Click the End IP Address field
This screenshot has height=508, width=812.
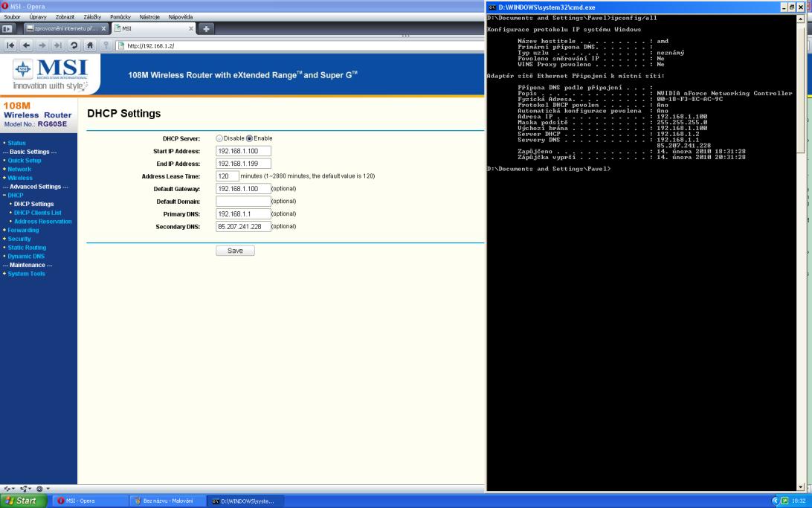pyautogui.click(x=243, y=164)
